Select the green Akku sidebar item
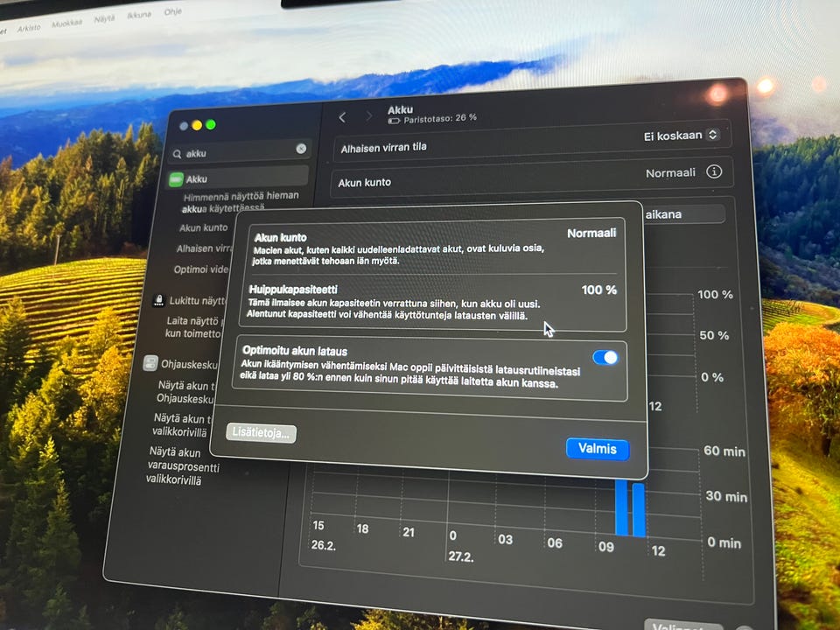Viewport: 840px width, 630px height. click(x=238, y=178)
